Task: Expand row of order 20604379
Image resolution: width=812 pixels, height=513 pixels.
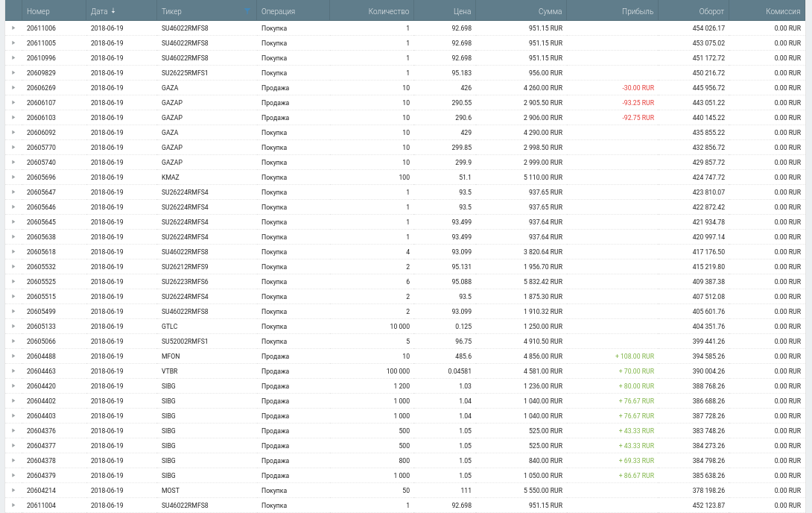Action: (13, 476)
